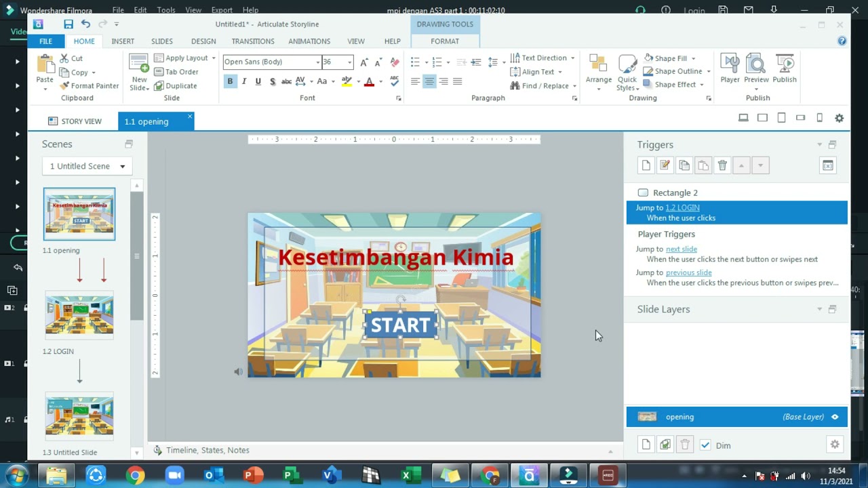This screenshot has width=868, height=488.
Task: Open the font size dropdown
Action: pos(350,62)
